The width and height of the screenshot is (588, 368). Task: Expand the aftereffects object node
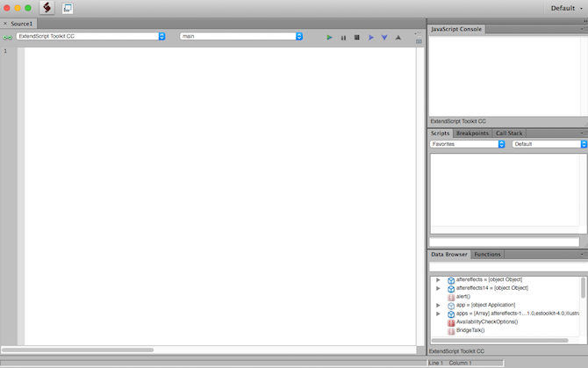438,280
